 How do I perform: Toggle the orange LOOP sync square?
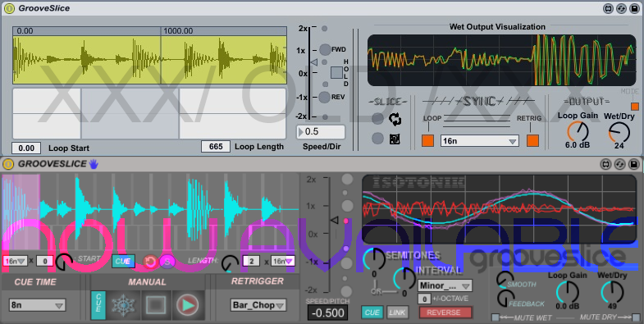(427, 141)
